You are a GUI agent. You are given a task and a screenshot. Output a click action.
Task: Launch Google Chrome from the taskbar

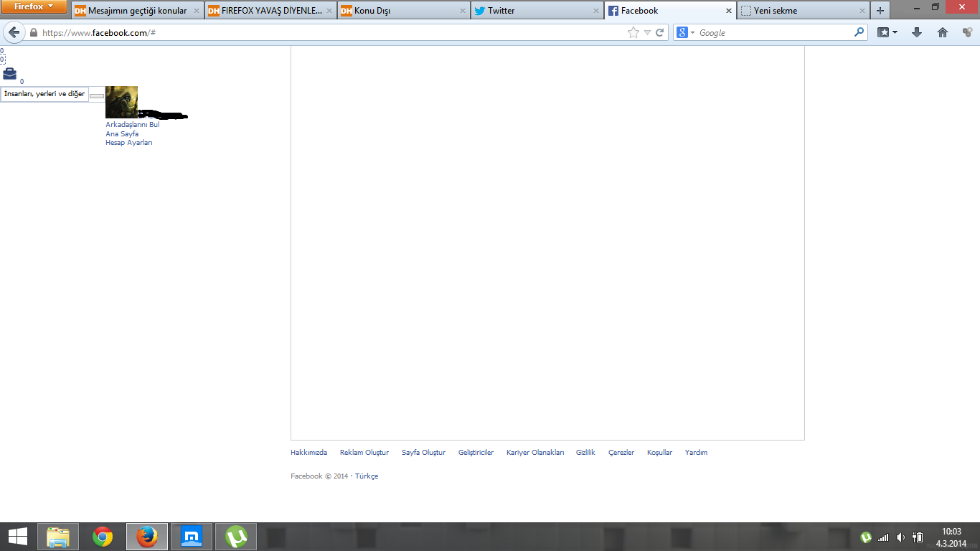pos(103,537)
